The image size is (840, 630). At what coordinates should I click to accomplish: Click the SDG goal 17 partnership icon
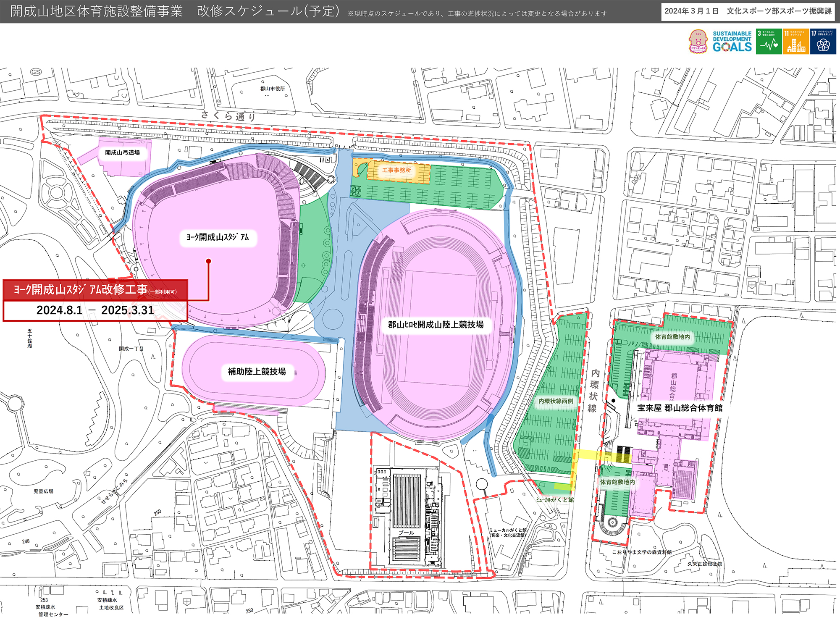823,42
